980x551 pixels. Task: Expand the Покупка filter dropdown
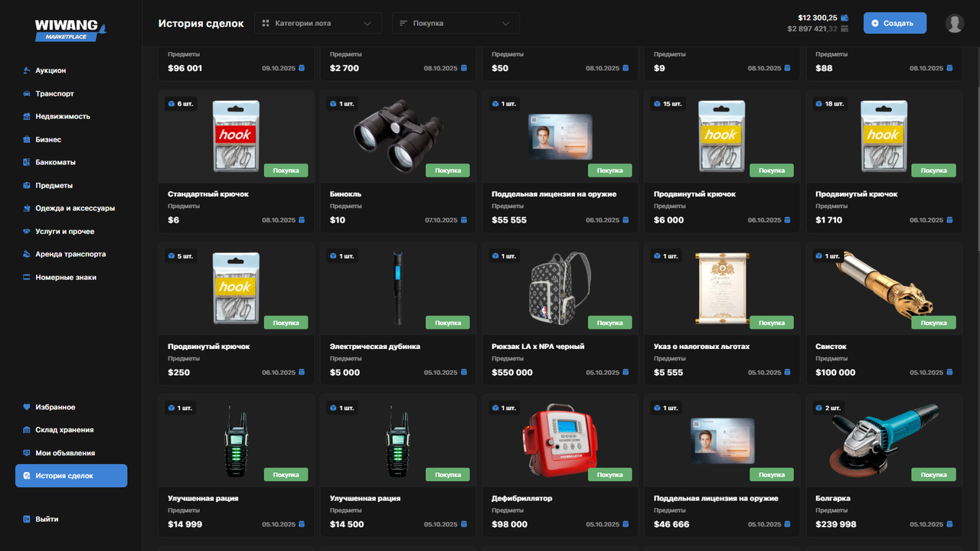pyautogui.click(x=455, y=24)
